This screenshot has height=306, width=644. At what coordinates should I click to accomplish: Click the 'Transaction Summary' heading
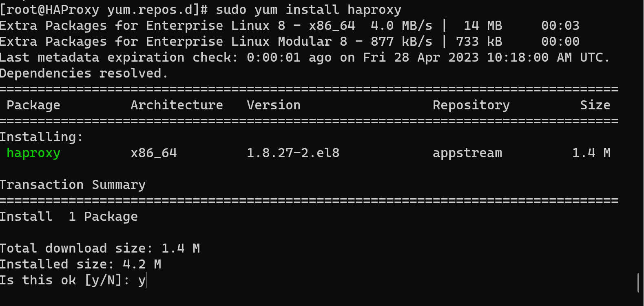coord(73,185)
